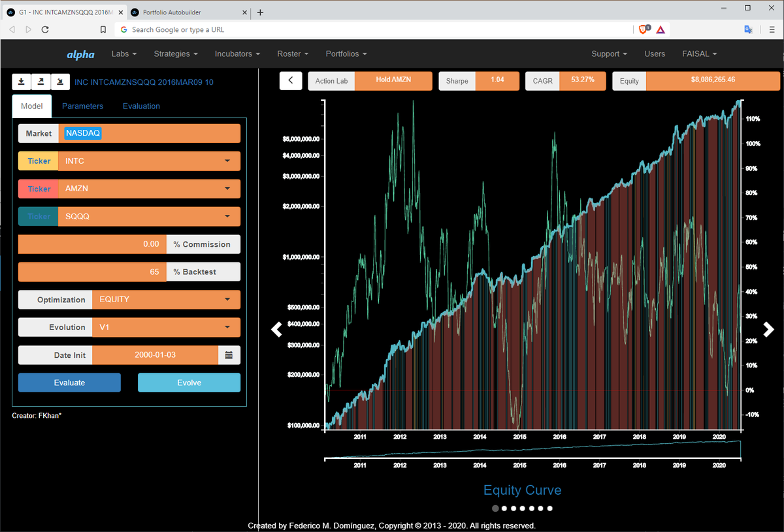Click the alpha logo
The width and height of the screenshot is (784, 532).
click(80, 54)
